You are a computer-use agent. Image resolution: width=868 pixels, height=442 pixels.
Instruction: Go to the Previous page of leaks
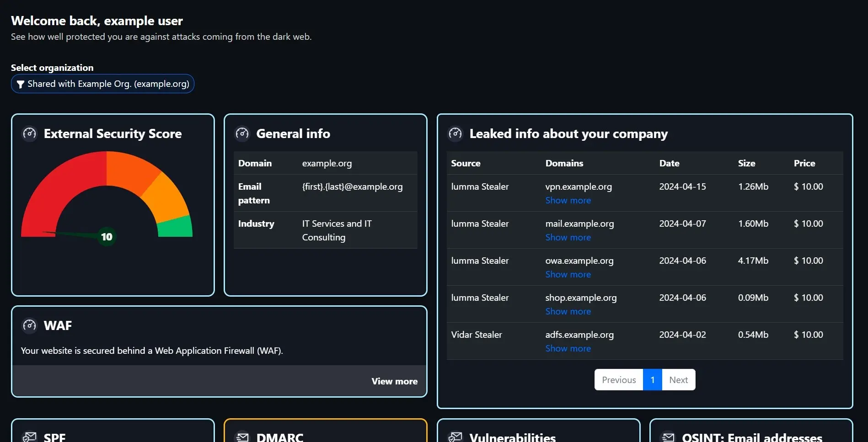pos(618,380)
